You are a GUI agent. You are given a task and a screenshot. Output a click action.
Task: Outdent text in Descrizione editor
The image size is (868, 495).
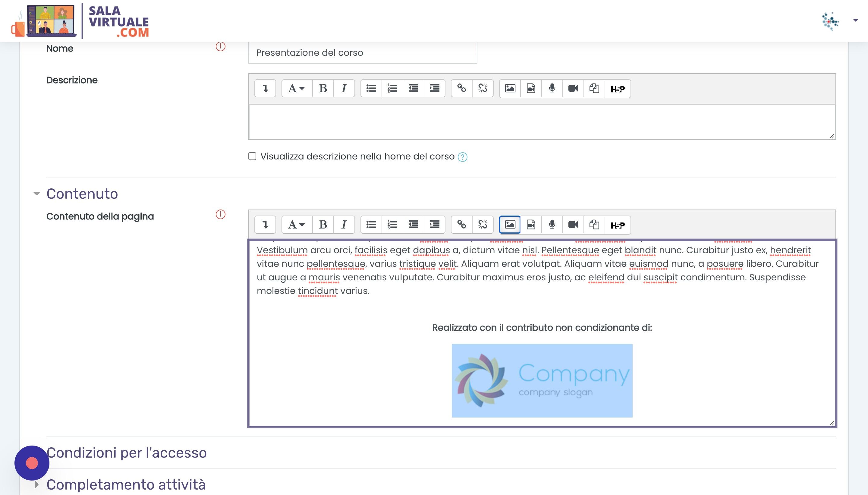pos(413,88)
